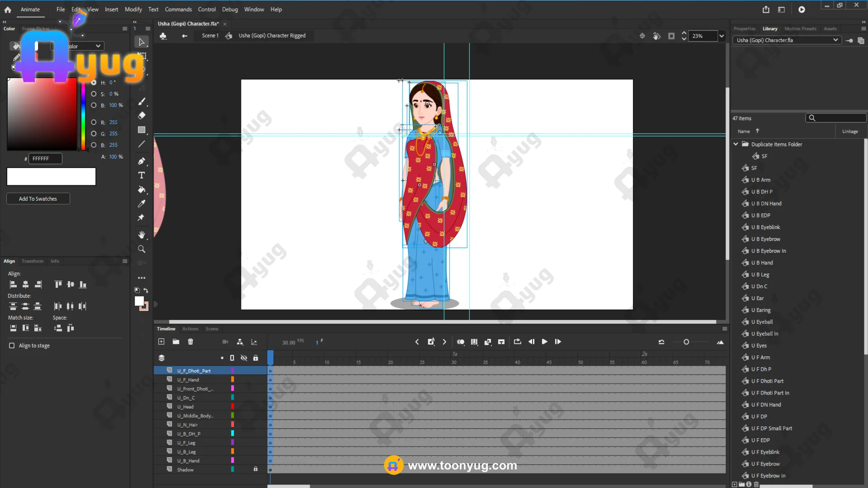
Task: Click Add To Swatches button
Action: [38, 199]
